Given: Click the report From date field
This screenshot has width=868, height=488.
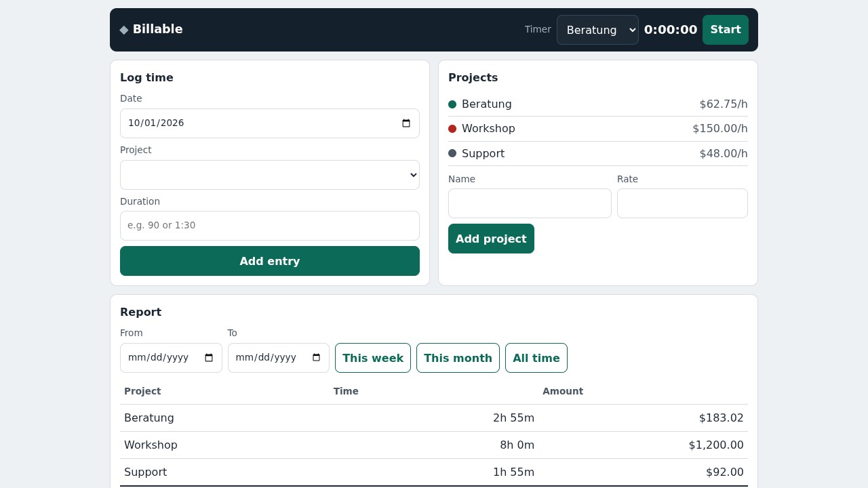Looking at the screenshot, I should coord(171,358).
